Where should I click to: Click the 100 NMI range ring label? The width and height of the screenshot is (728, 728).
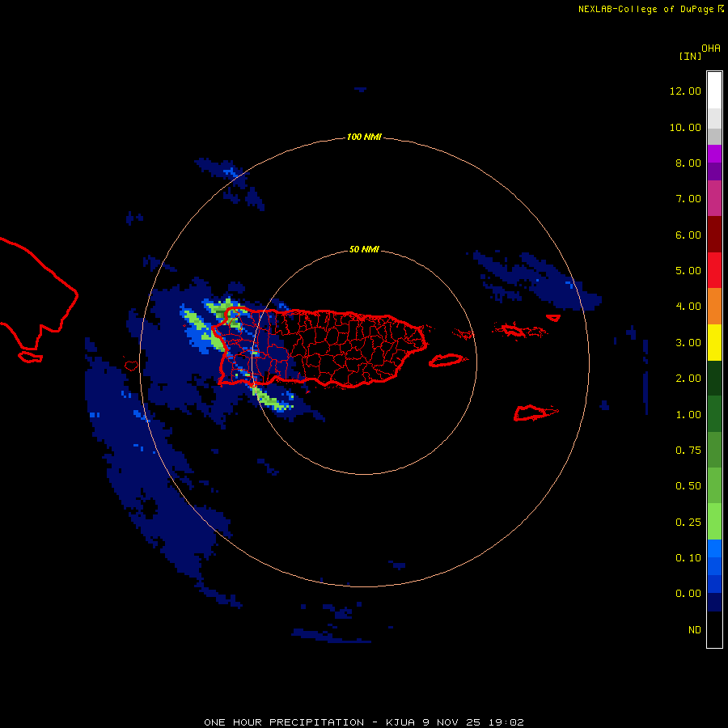coord(364,137)
